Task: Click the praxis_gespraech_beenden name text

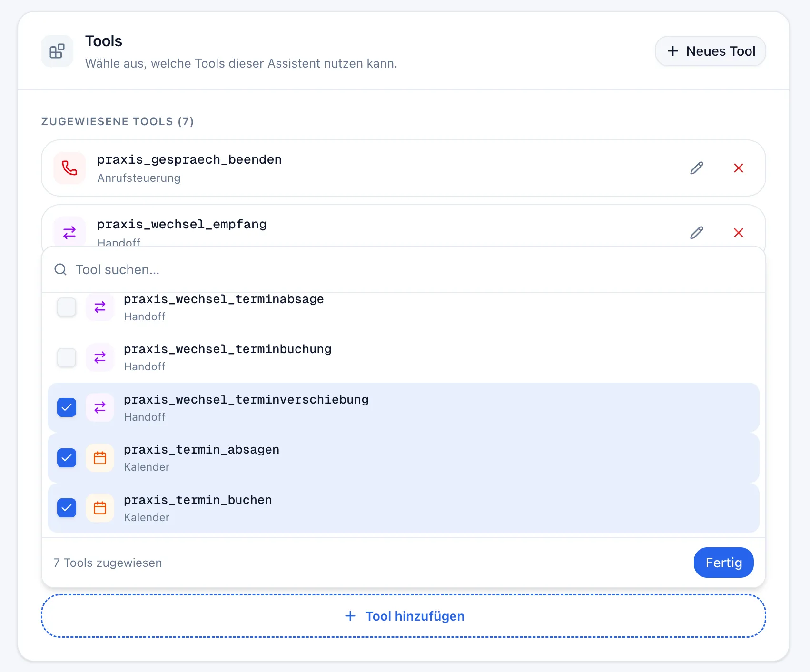Action: 189,160
